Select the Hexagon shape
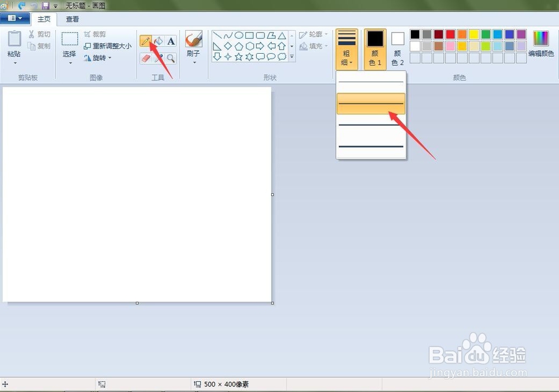Screen dimensions: 559x392 pyautogui.click(x=249, y=46)
